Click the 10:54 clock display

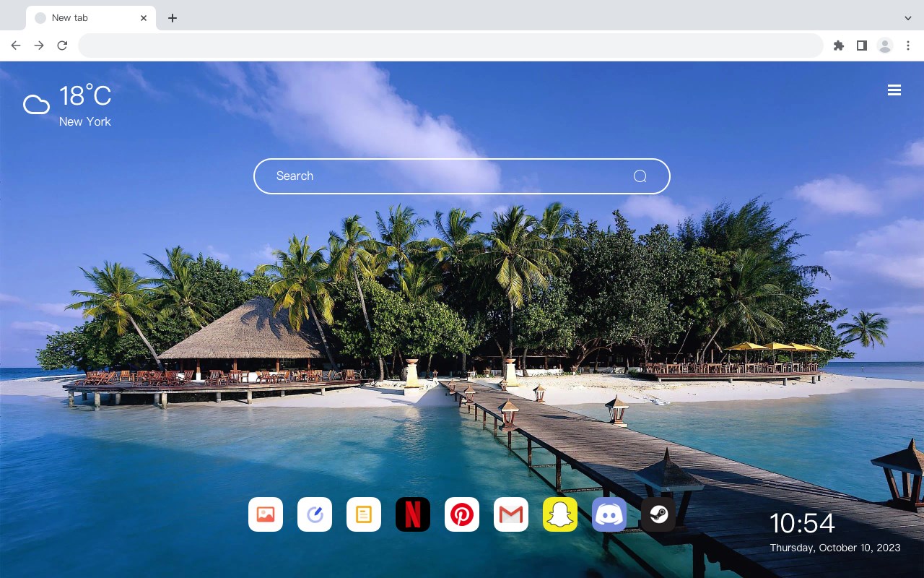pos(802,523)
